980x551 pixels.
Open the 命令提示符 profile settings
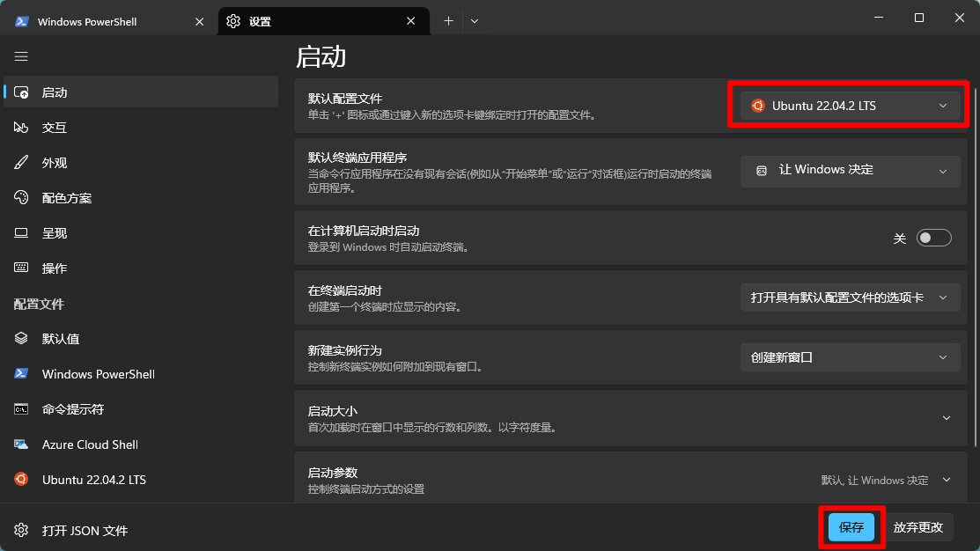click(x=141, y=409)
